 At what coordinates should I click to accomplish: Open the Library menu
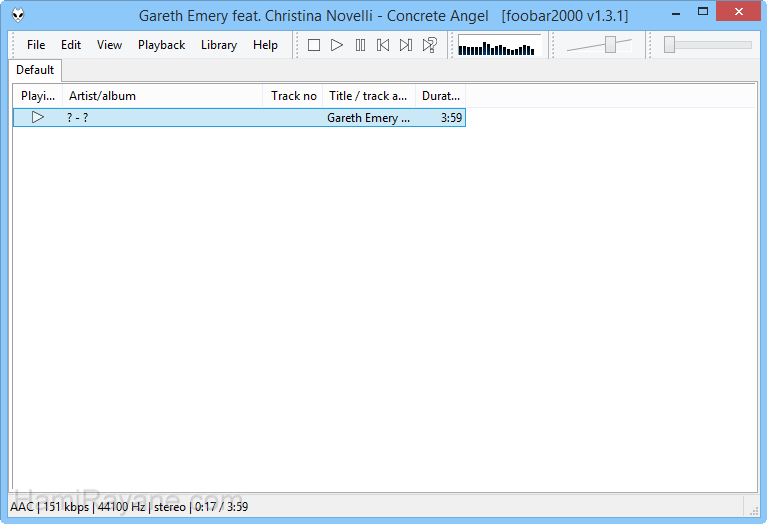pyautogui.click(x=219, y=45)
